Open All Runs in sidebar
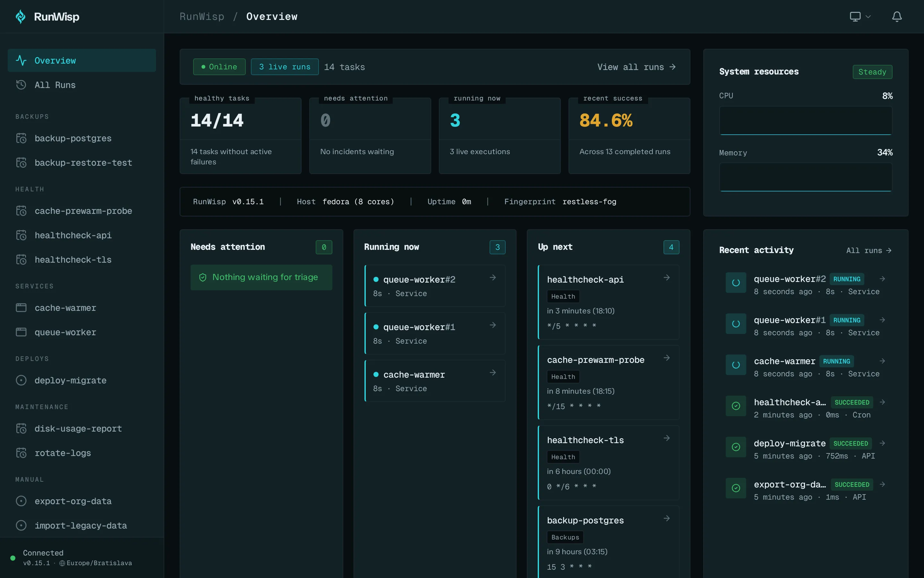The width and height of the screenshot is (924, 578). 82,85
